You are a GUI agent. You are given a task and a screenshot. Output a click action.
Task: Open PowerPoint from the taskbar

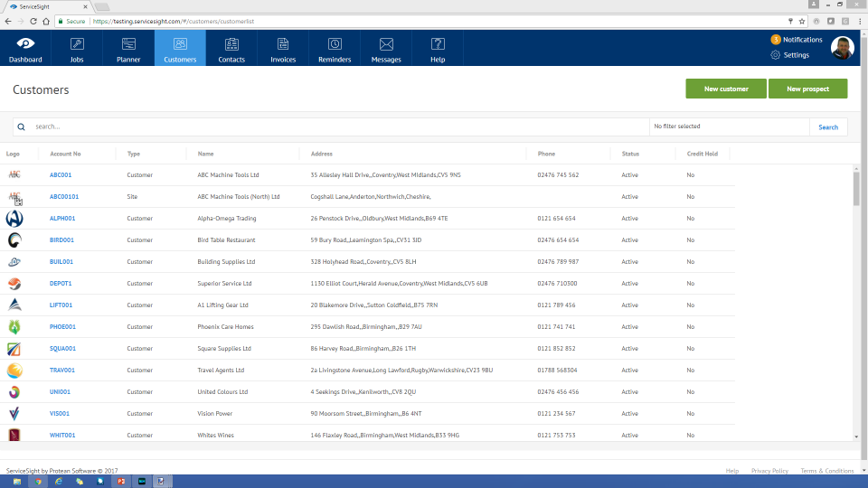(120, 482)
